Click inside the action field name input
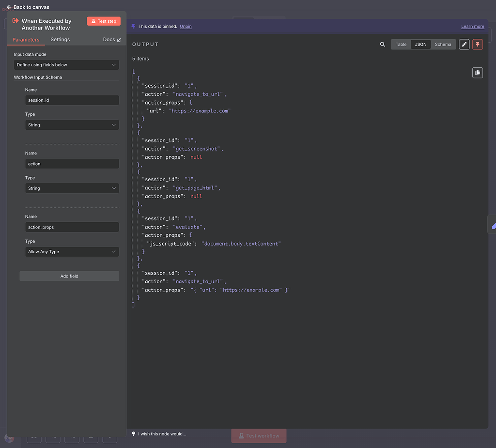The height and width of the screenshot is (448, 496). [72, 163]
